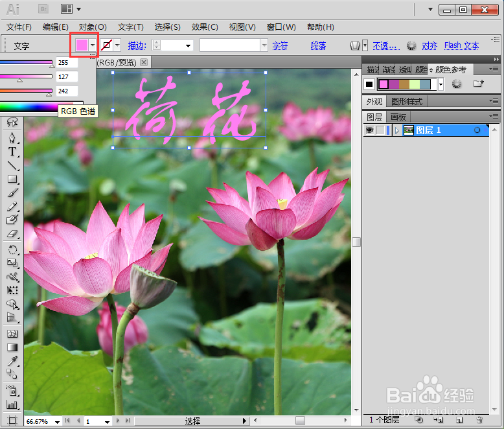Image resolution: width=504 pixels, height=429 pixels.
Task: Switch to the 图形样式 tab
Action: pyautogui.click(x=407, y=102)
